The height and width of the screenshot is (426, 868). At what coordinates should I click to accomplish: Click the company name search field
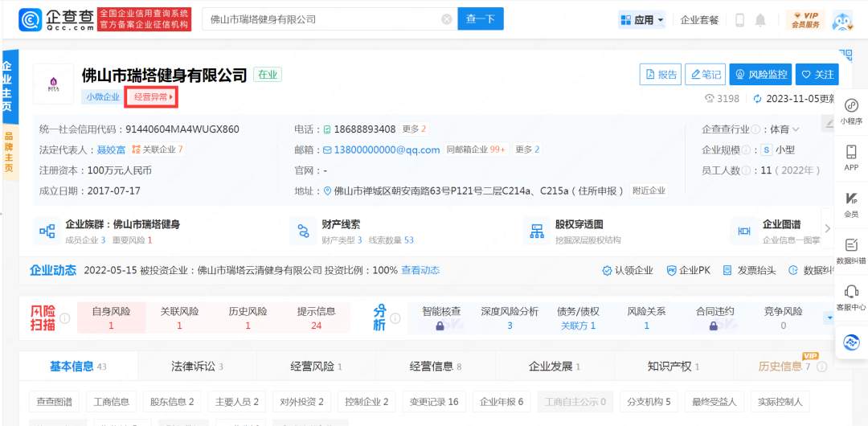coord(321,19)
